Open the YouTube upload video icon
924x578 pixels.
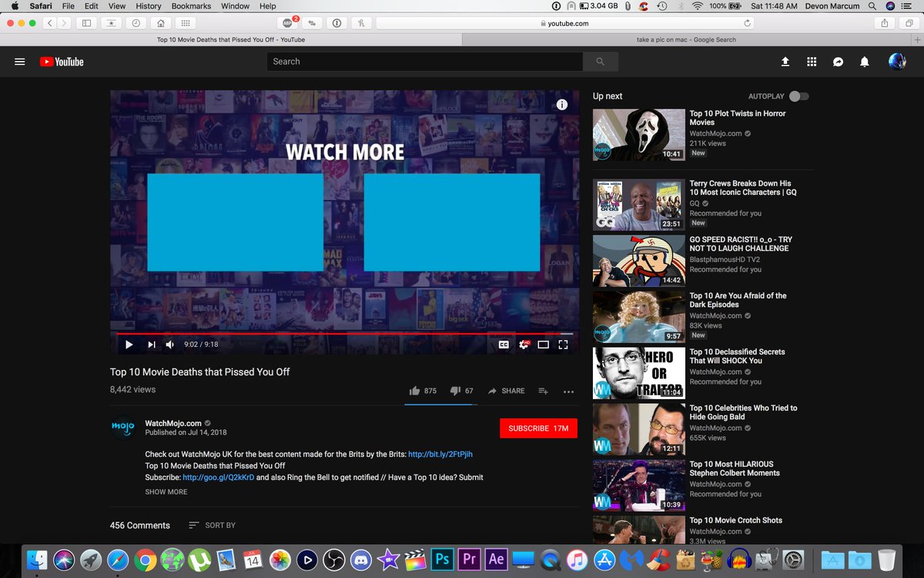(x=785, y=62)
